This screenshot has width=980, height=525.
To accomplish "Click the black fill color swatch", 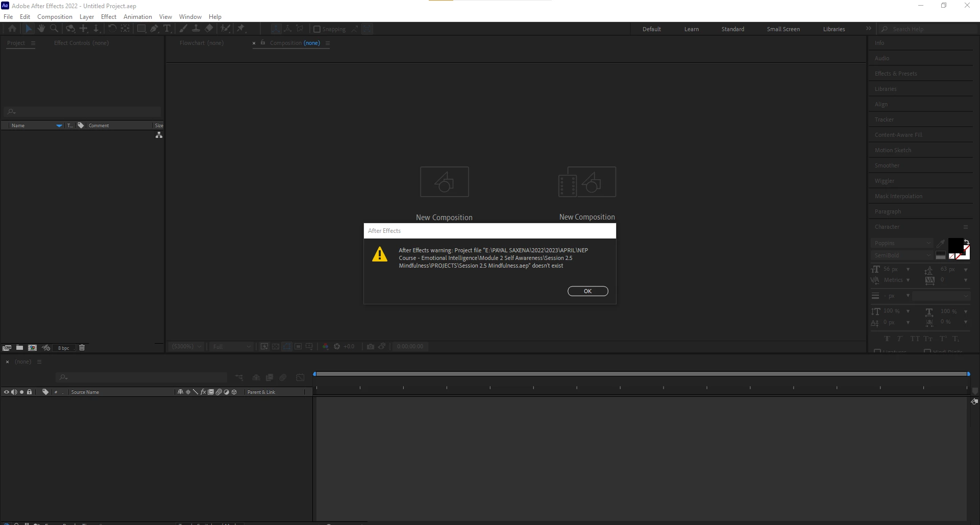I will [x=955, y=246].
